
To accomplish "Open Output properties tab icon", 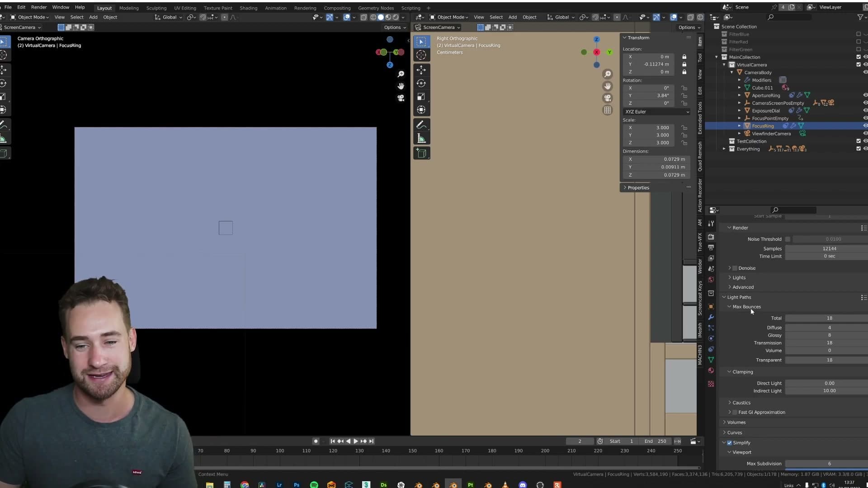I will [711, 248].
